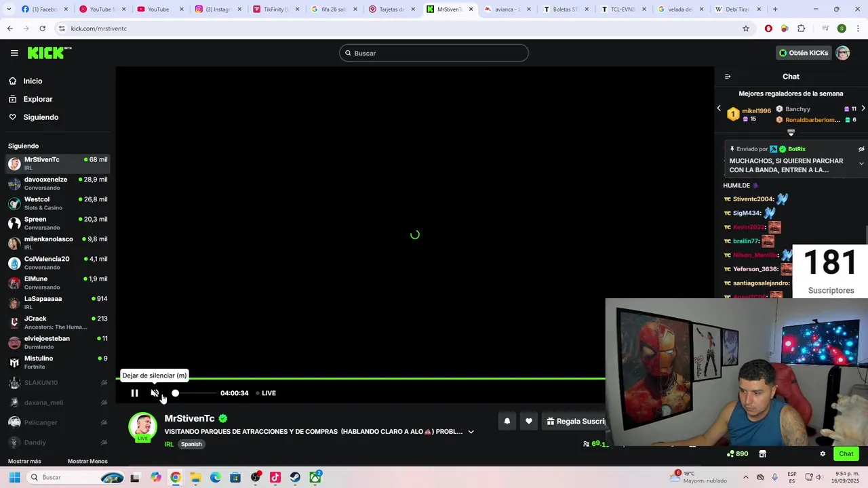Bookmark this page with the star icon
The width and height of the screenshot is (868, 488).
coord(746,28)
